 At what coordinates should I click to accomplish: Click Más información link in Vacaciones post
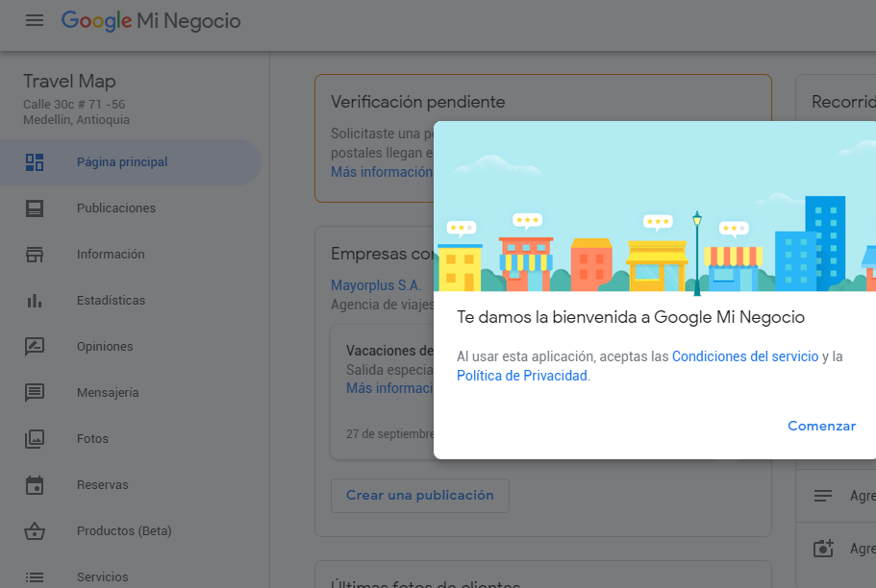(x=390, y=388)
